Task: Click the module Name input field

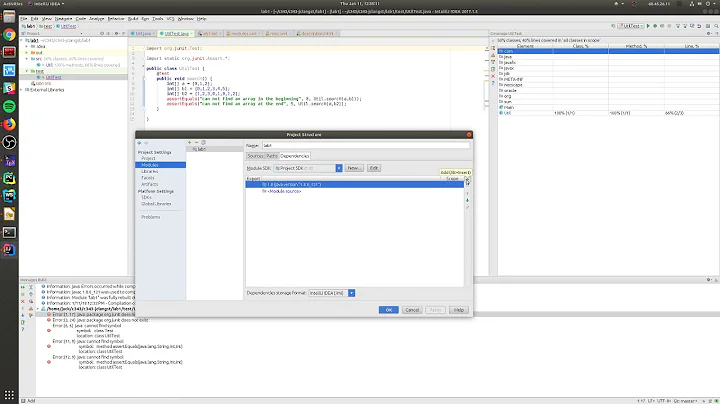Action: click(x=366, y=146)
